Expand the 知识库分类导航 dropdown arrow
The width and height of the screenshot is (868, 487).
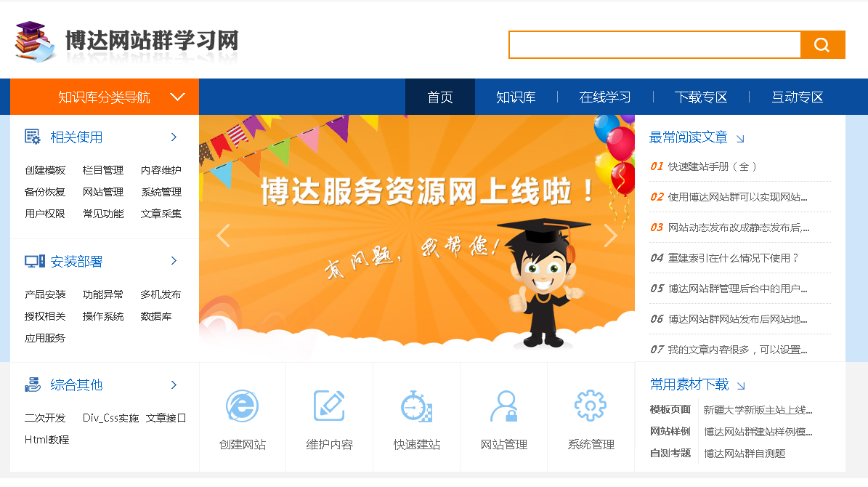[177, 97]
